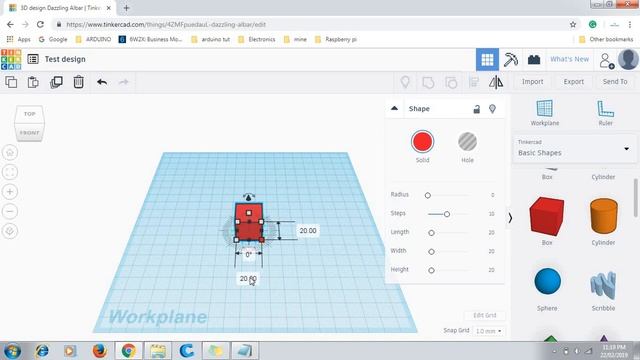This screenshot has width=640, height=360.
Task: Select the Workplane tool
Action: 545,113
